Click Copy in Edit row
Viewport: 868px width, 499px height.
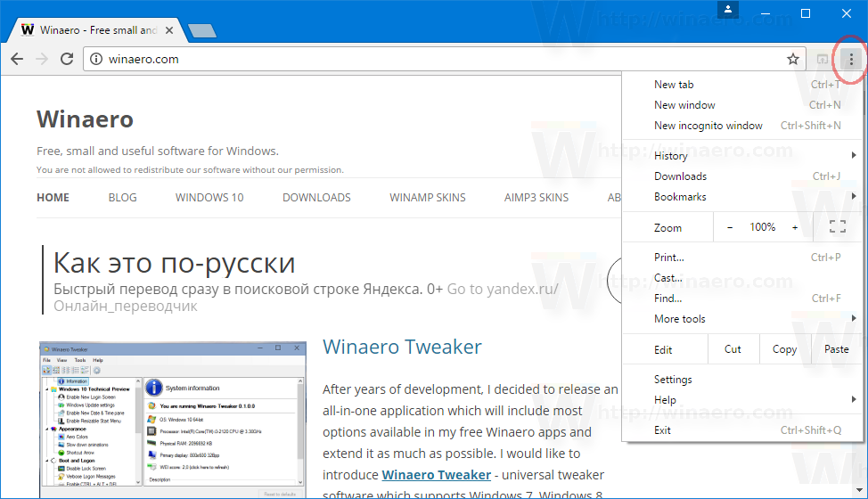[784, 349]
